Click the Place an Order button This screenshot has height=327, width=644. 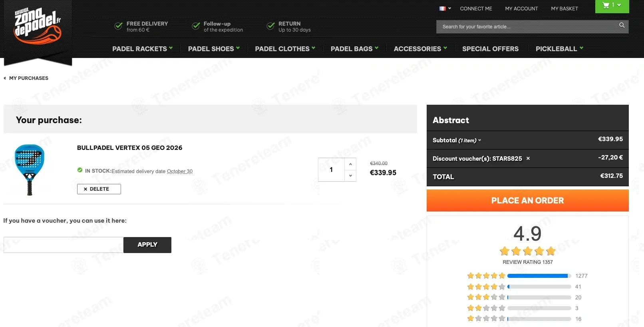coord(527,200)
